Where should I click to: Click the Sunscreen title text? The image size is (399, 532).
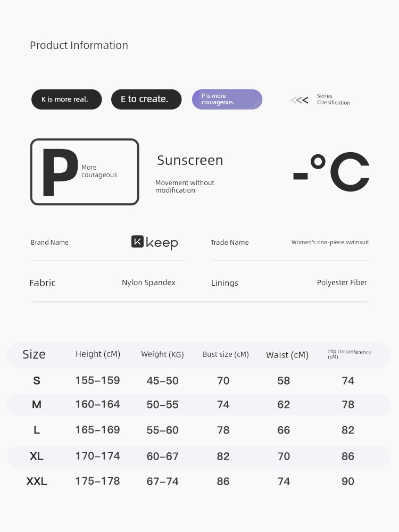tap(190, 160)
